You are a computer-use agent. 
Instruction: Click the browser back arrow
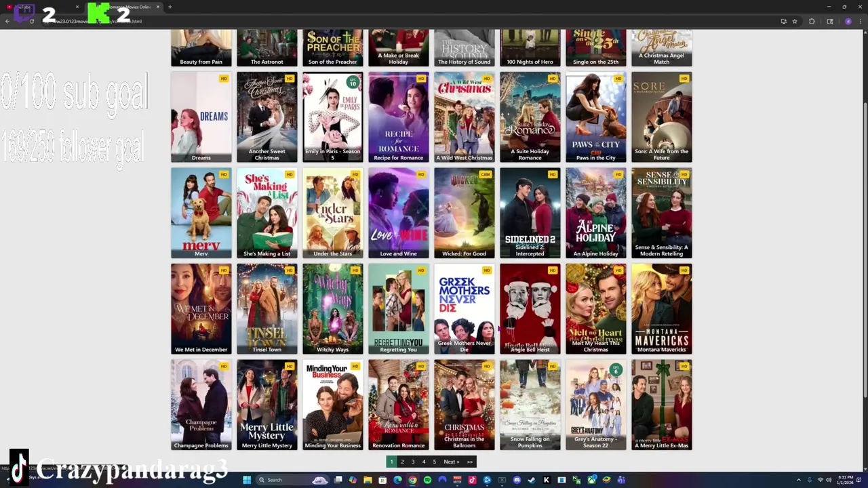[x=7, y=21]
